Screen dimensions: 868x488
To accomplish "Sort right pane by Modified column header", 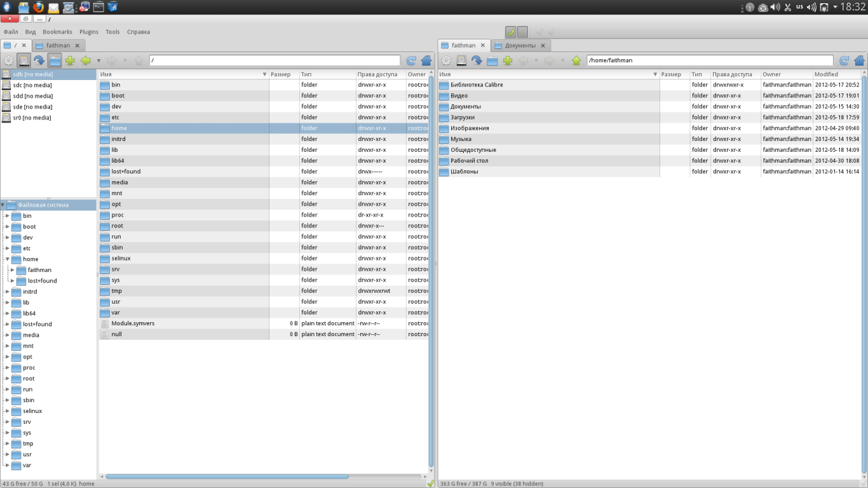I will coord(837,74).
